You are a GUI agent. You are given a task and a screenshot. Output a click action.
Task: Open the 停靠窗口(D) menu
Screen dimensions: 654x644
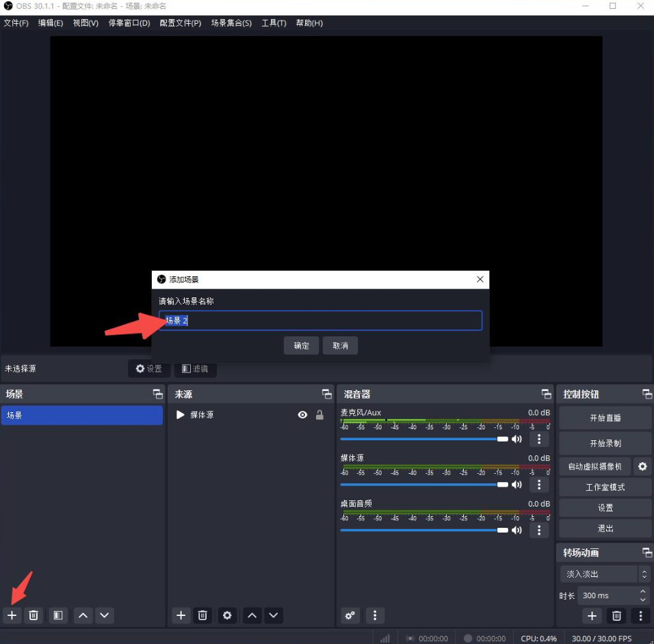pyautogui.click(x=129, y=23)
